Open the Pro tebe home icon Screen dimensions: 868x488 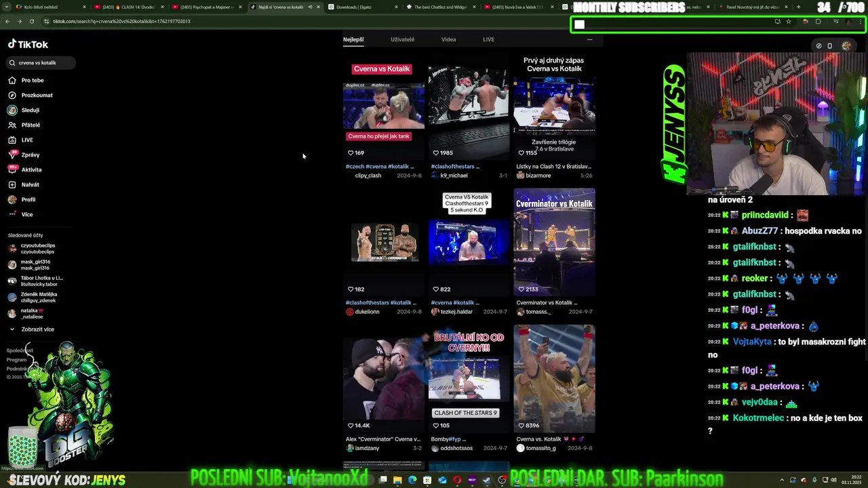[12, 80]
